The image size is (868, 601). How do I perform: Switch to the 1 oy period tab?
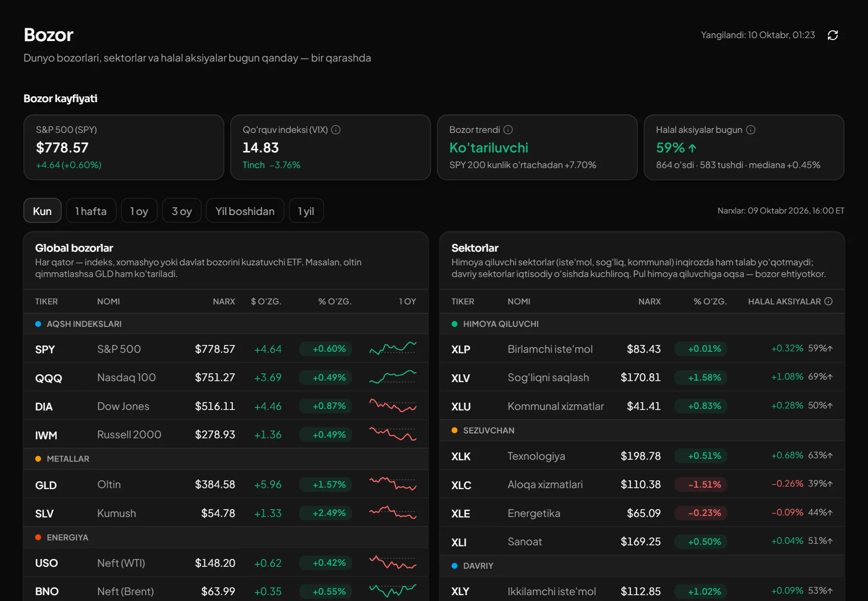point(139,211)
